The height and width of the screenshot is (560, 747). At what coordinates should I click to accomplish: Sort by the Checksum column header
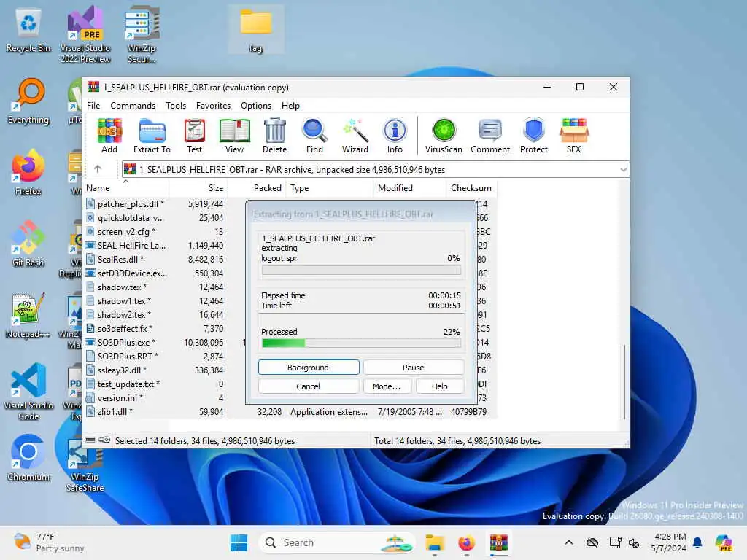471,188
